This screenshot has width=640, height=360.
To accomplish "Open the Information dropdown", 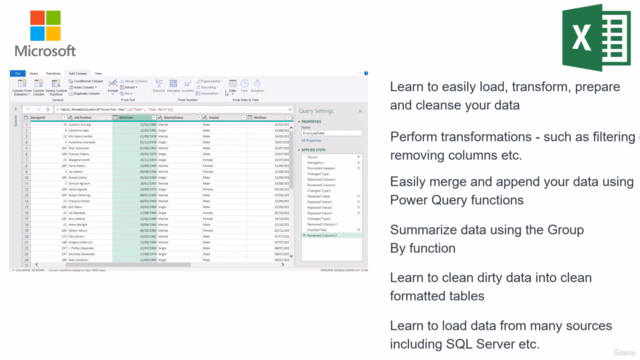I will (208, 93).
